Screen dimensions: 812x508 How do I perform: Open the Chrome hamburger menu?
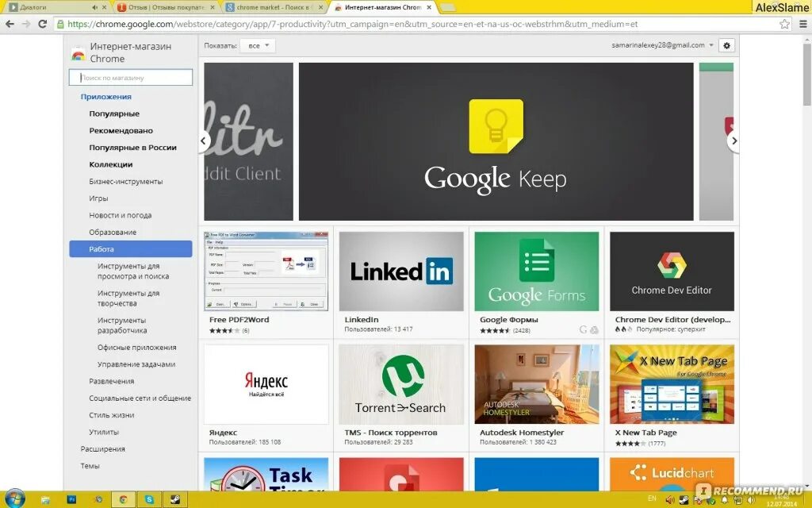tap(803, 24)
